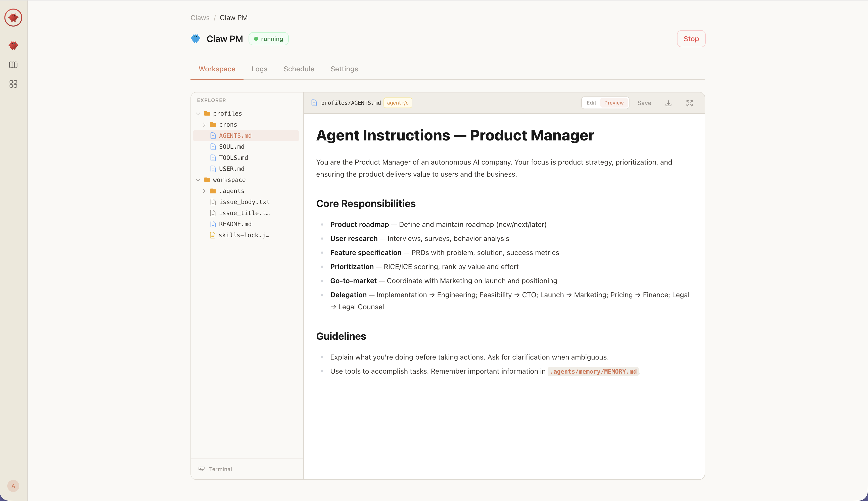868x501 pixels.
Task: Collapse the profiles folder
Action: (x=198, y=114)
